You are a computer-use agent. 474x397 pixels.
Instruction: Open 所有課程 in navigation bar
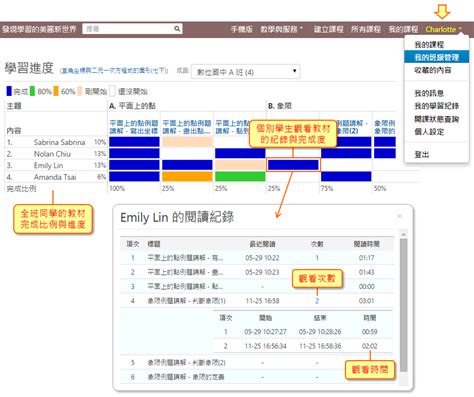click(x=366, y=29)
